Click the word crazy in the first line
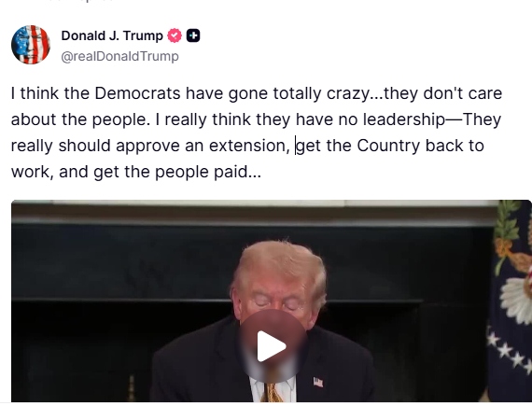The image size is (532, 406). 348,94
